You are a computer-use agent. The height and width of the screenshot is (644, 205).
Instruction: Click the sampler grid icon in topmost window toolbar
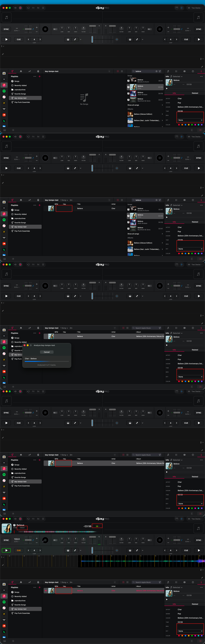pyautogui.click(x=43, y=8)
